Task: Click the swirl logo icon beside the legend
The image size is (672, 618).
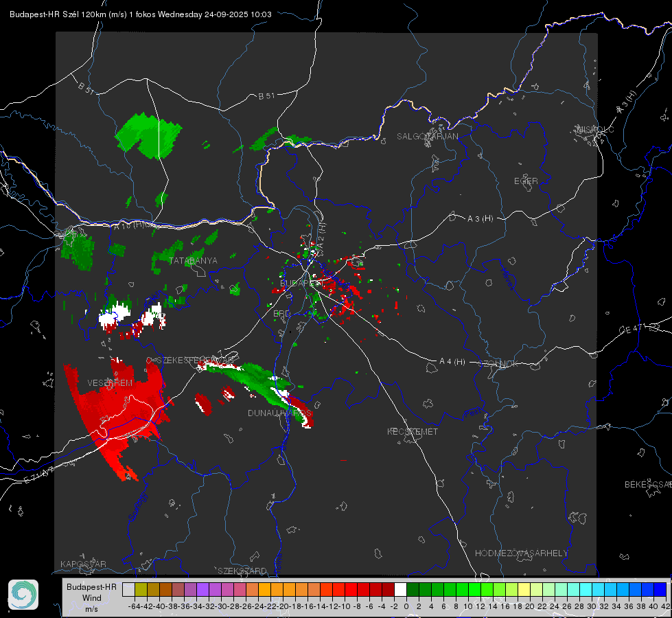Action: (23, 595)
